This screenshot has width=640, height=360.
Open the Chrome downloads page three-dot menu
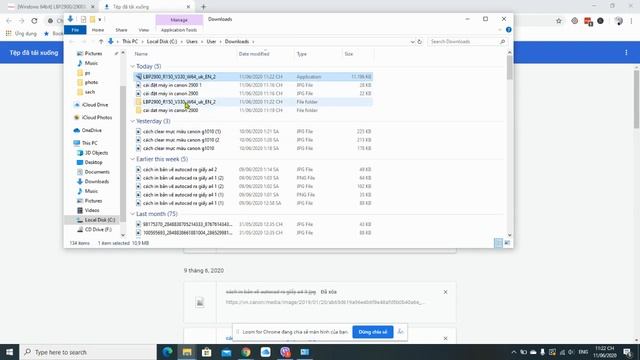coord(626,52)
